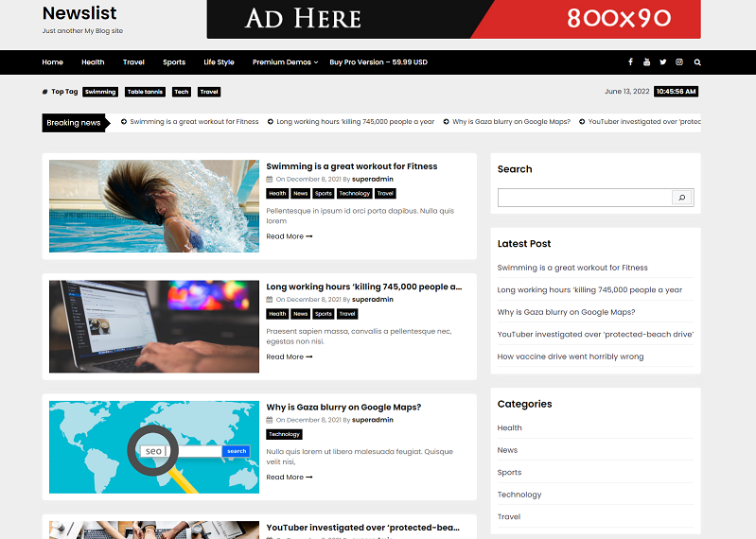Image resolution: width=756 pixels, height=539 pixels.
Task: Click the bullet icon before the Swimming ticker item
Action: pos(124,122)
